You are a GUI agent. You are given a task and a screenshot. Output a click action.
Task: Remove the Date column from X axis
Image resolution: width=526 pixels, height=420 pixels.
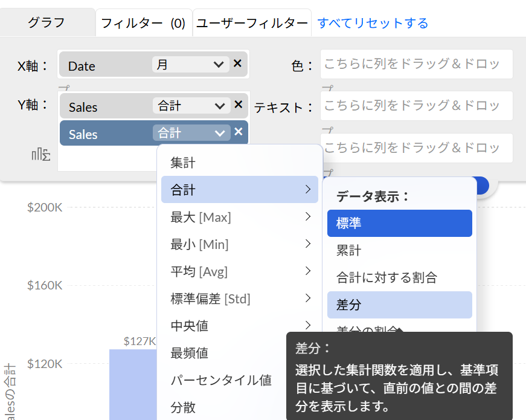click(237, 64)
